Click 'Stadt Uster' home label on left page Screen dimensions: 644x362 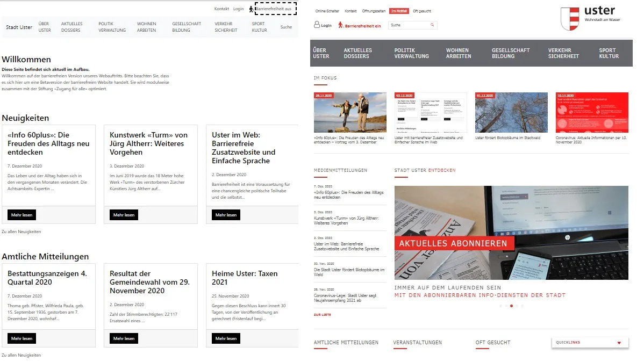19,27
